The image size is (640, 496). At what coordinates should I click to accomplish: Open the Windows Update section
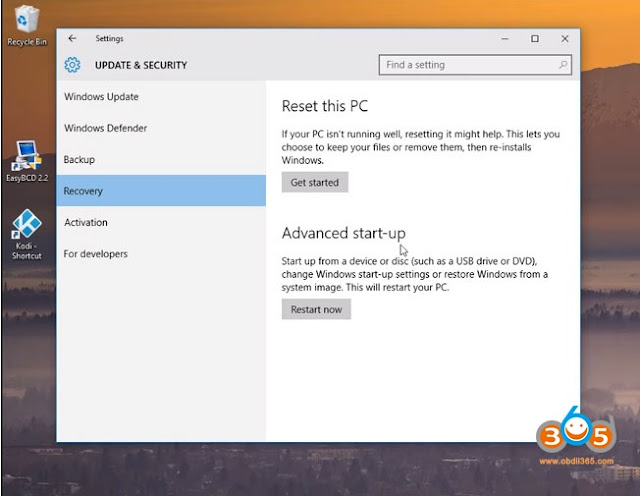pyautogui.click(x=161, y=97)
